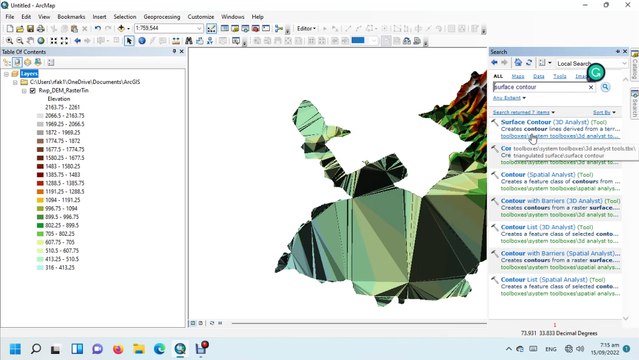Open Surface Contour (3D Analyst) tool

(x=553, y=122)
